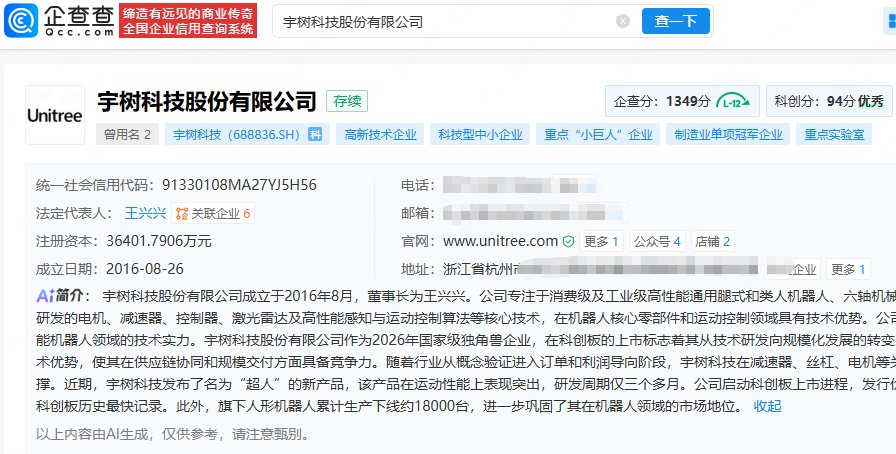Click the address text 浙江省杭州
Image resolution: width=896 pixels, height=454 pixels.
click(x=480, y=269)
